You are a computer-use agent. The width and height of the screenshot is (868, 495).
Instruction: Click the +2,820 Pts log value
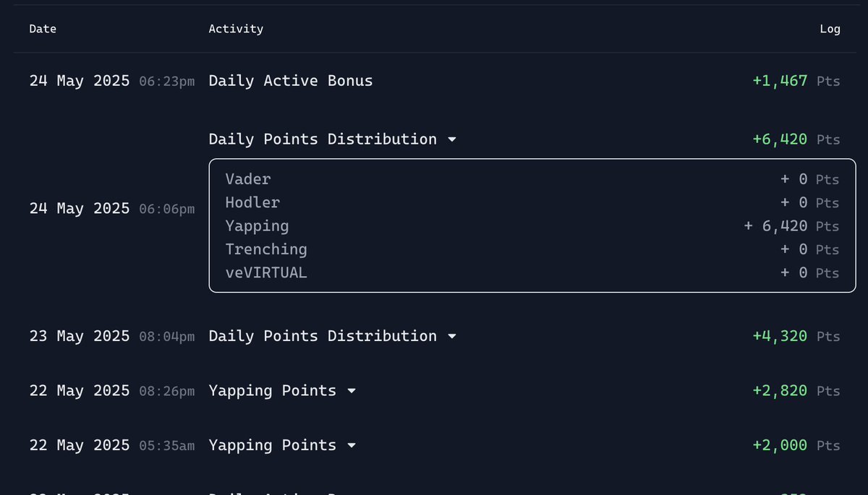[x=796, y=391]
